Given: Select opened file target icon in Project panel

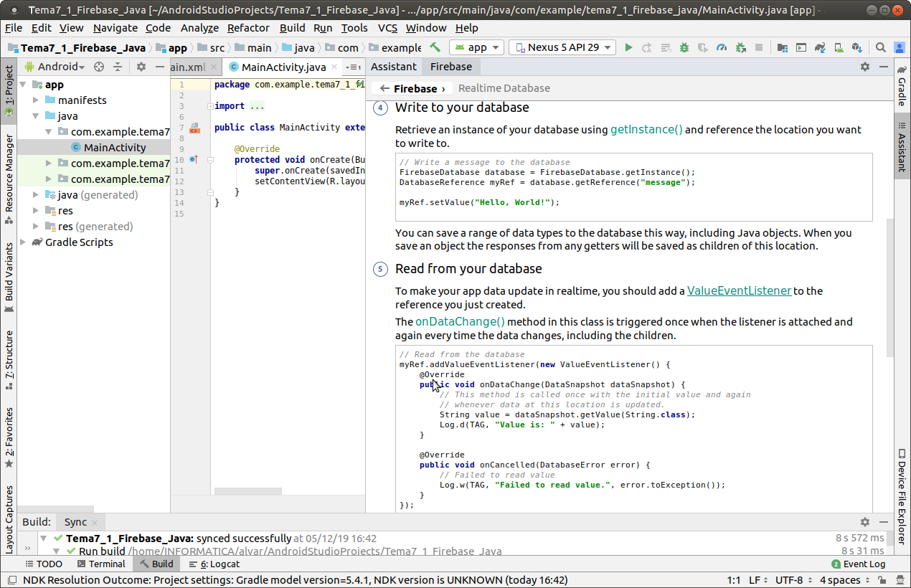Looking at the screenshot, I should coord(99,67).
